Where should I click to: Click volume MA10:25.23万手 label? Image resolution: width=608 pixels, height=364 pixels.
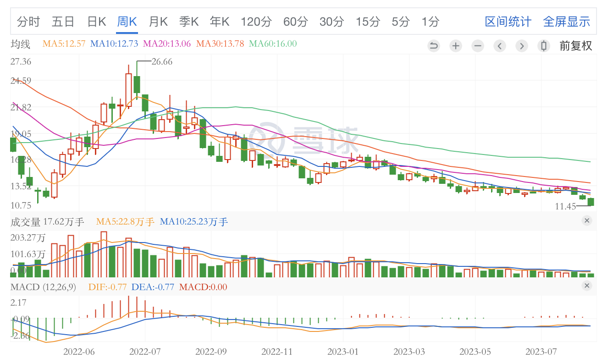tap(194, 222)
